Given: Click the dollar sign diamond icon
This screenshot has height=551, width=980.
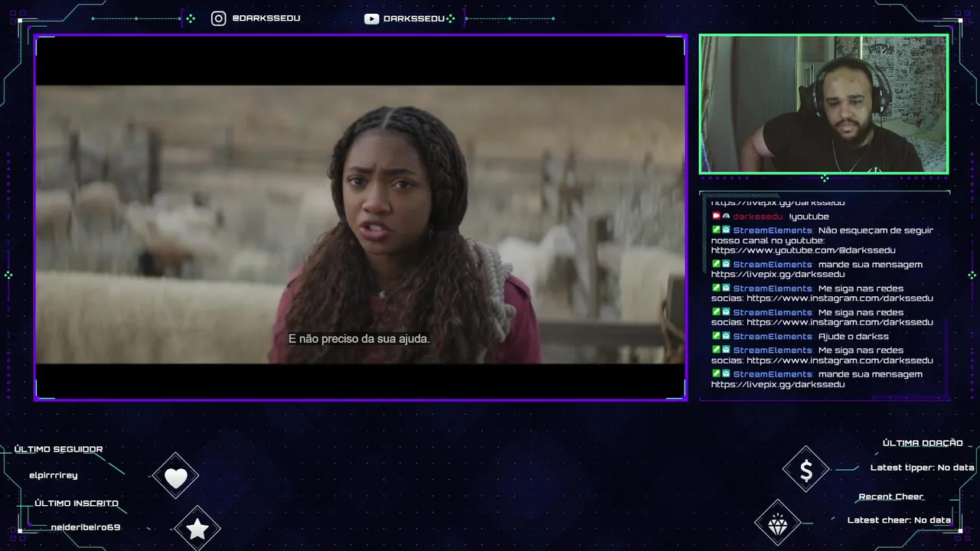Looking at the screenshot, I should [806, 471].
